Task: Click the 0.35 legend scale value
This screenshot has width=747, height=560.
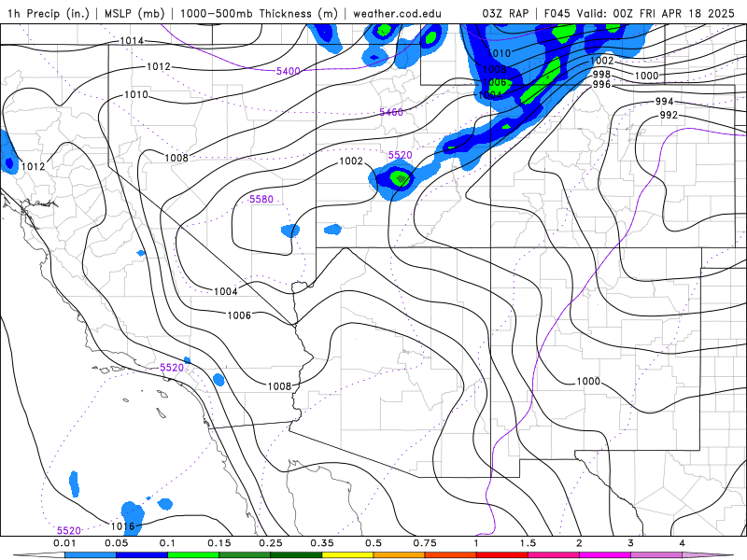Action: [x=322, y=543]
